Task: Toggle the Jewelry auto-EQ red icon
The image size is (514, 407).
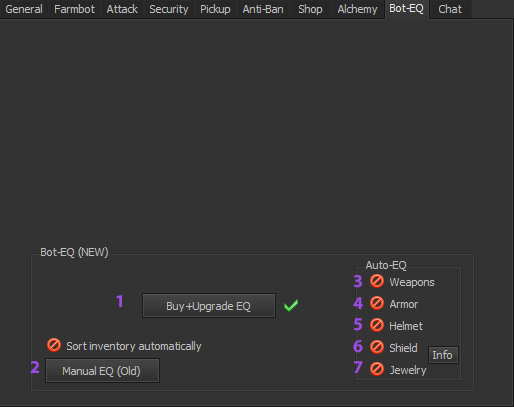Action: pos(377,369)
